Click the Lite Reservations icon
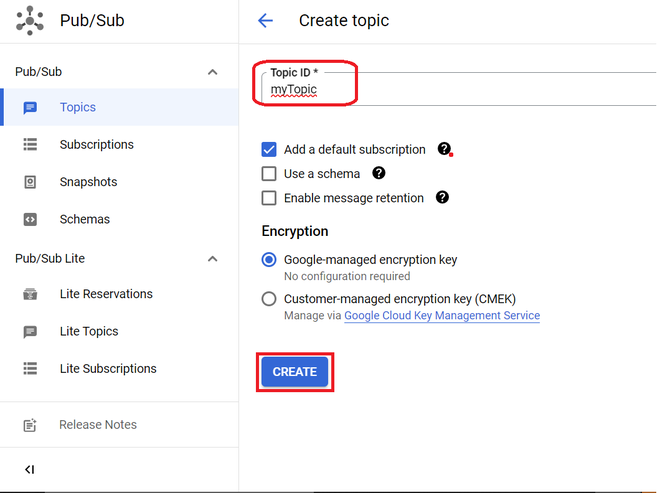The image size is (660, 493). click(x=30, y=294)
